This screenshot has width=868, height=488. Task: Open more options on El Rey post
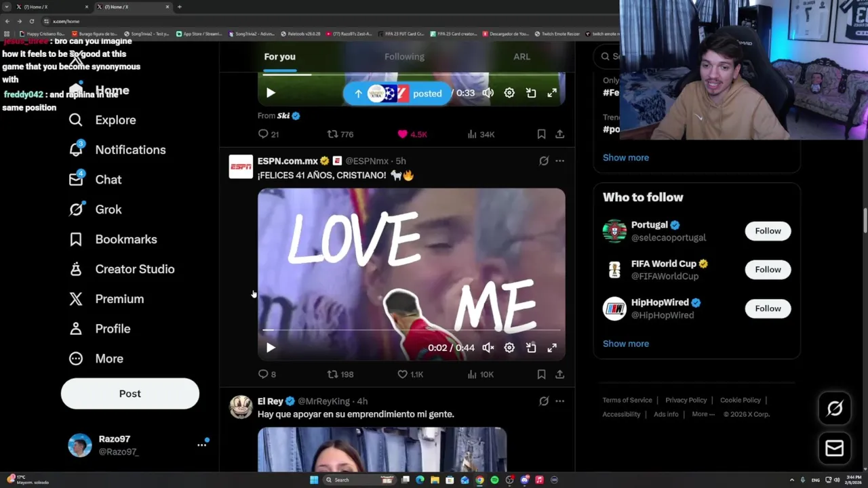pos(559,401)
